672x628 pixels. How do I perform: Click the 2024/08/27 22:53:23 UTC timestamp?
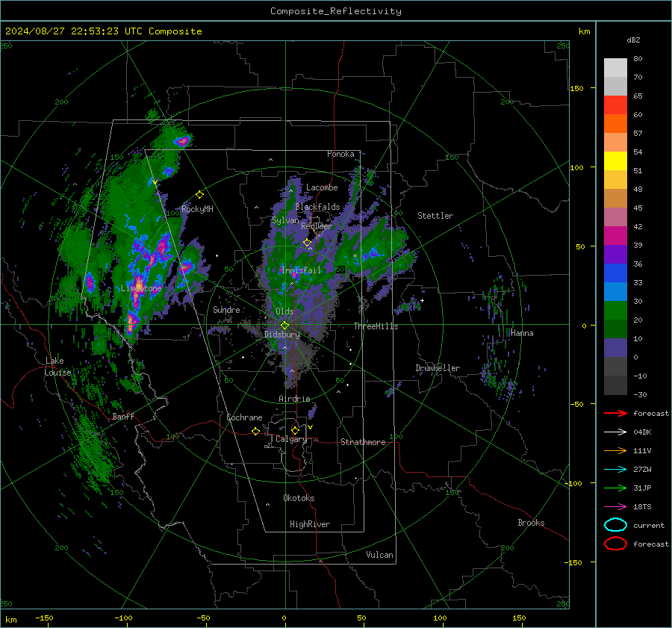(x=73, y=31)
